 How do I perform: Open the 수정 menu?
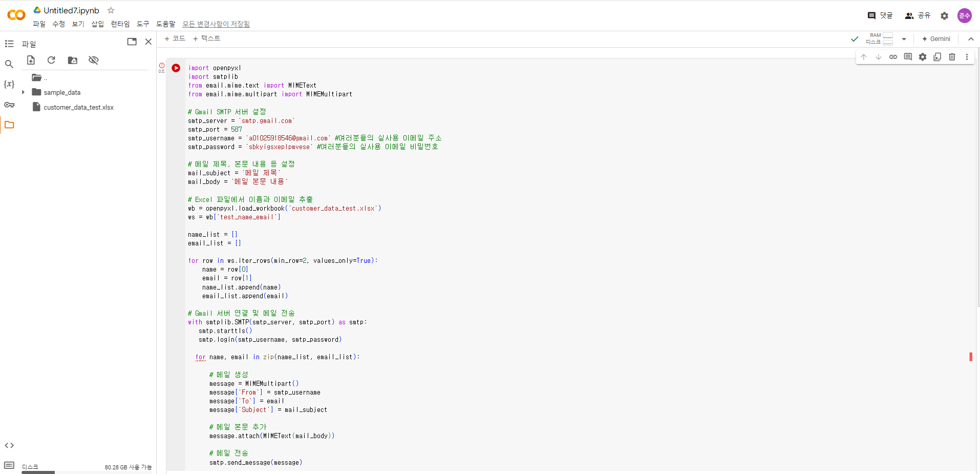pyautogui.click(x=59, y=24)
